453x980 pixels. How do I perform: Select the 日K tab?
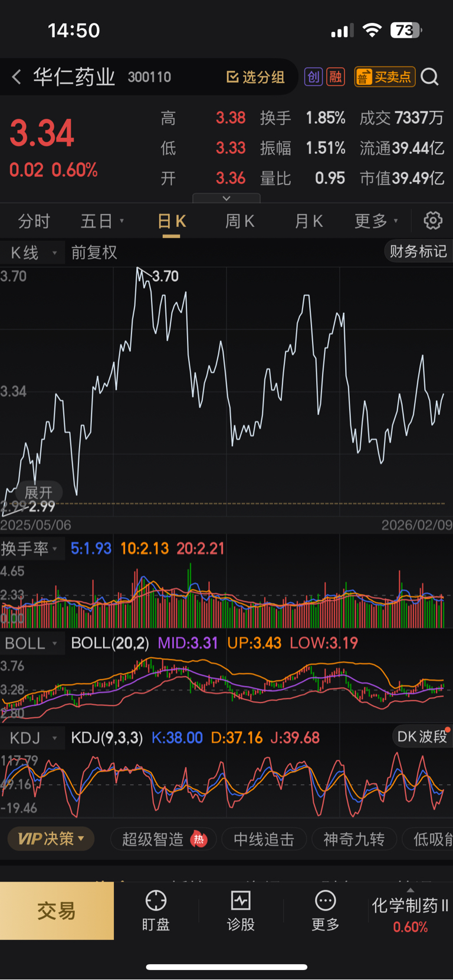[172, 222]
